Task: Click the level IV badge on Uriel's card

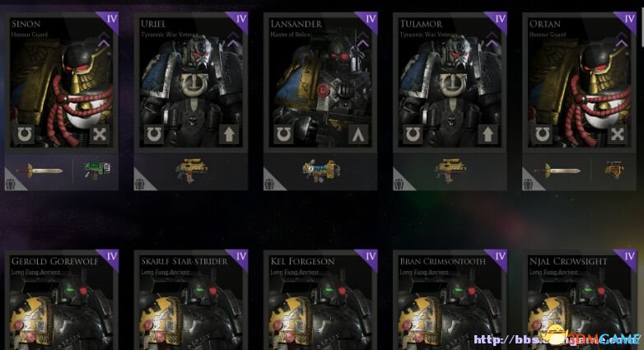Action: pyautogui.click(x=240, y=20)
